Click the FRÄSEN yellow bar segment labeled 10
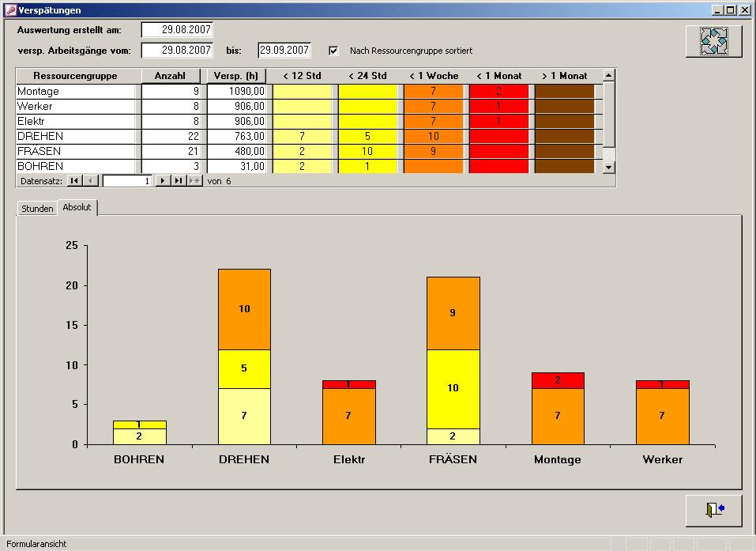 pyautogui.click(x=453, y=389)
